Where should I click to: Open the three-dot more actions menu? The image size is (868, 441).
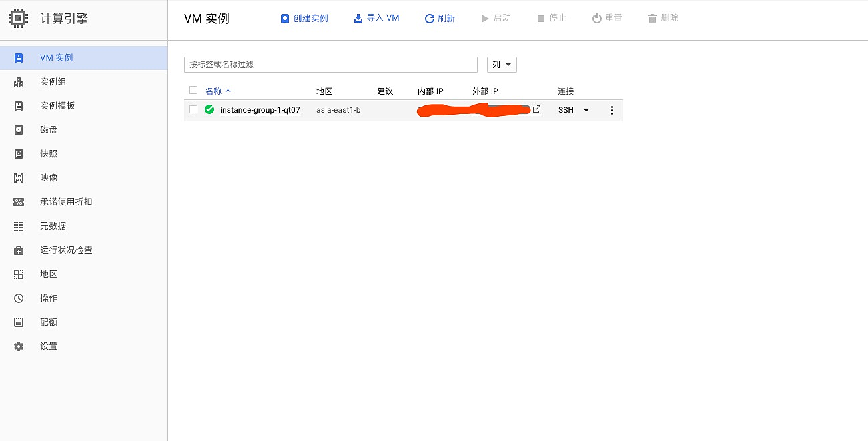(x=612, y=110)
